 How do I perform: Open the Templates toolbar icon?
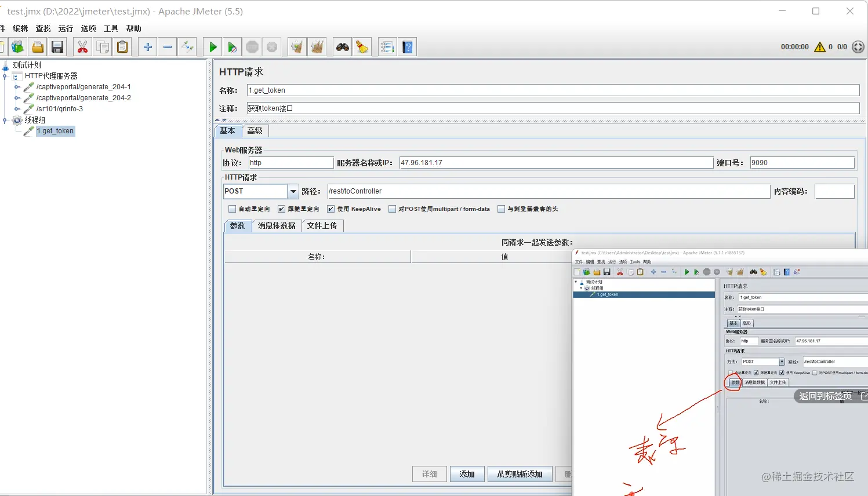coord(18,47)
